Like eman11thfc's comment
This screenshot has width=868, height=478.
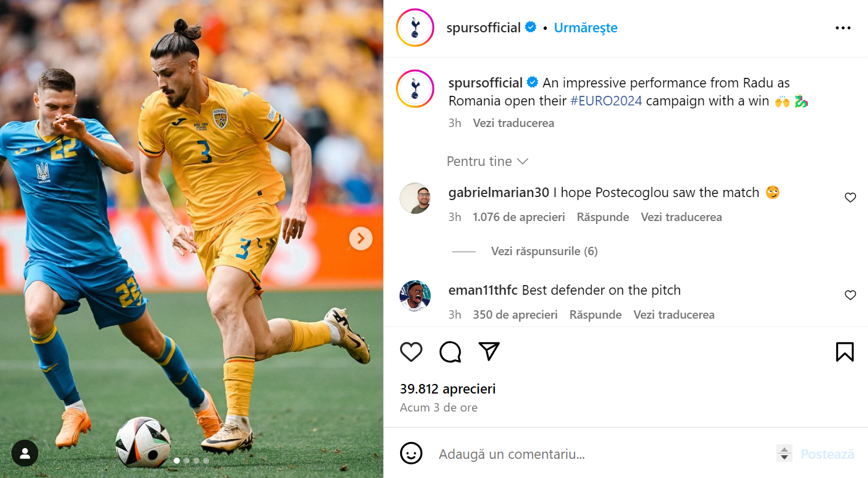pyautogui.click(x=850, y=295)
